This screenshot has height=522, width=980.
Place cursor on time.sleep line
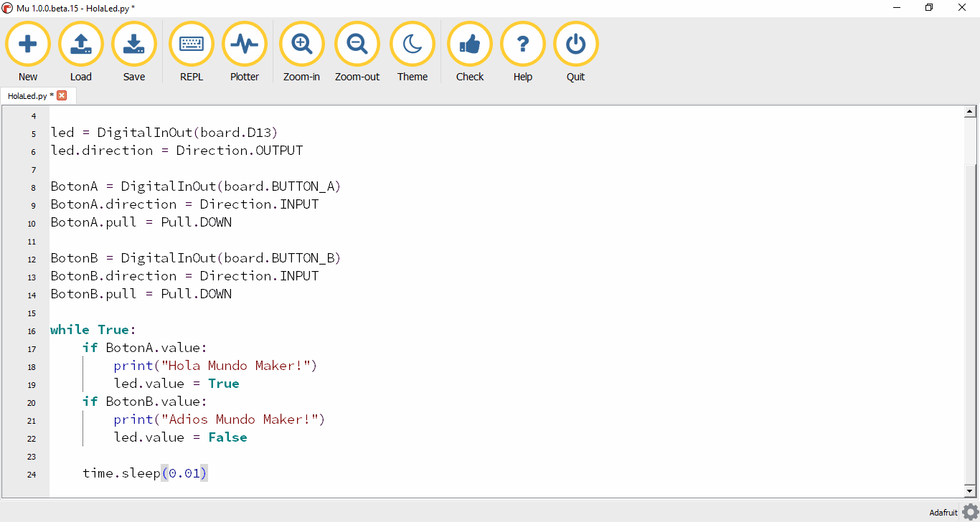143,473
